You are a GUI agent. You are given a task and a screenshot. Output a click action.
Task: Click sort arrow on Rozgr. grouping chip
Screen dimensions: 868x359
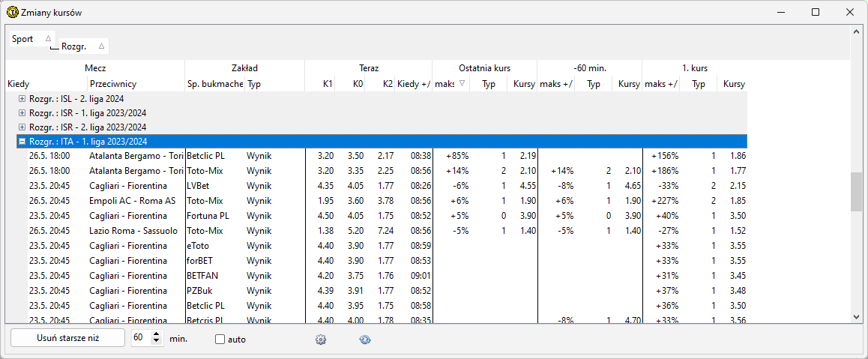point(101,46)
